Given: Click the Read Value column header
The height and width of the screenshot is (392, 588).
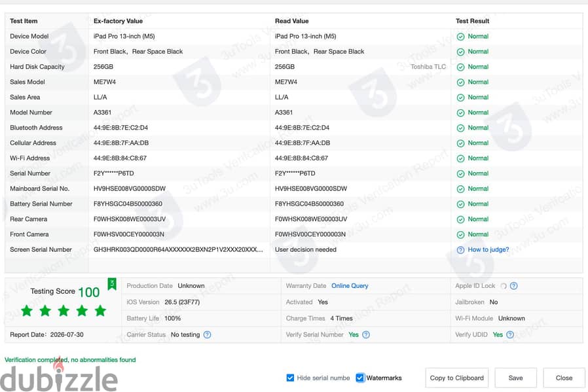Looking at the screenshot, I should [x=292, y=21].
